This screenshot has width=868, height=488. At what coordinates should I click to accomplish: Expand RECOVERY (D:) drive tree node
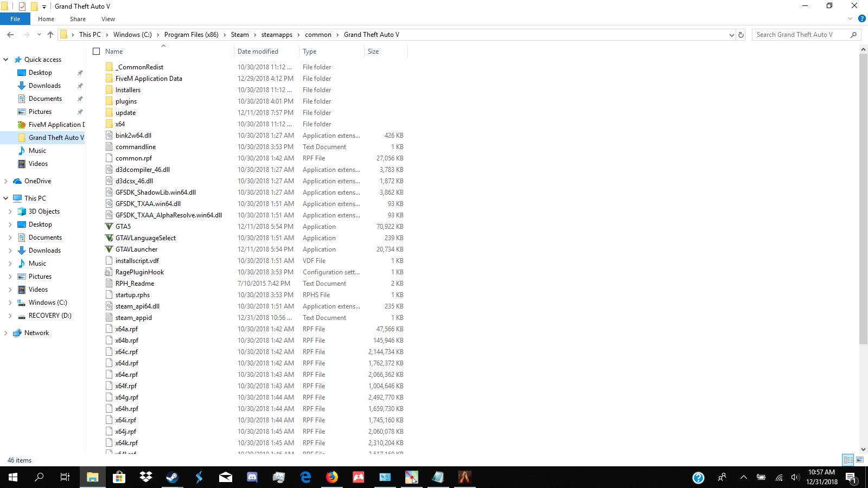pyautogui.click(x=10, y=316)
